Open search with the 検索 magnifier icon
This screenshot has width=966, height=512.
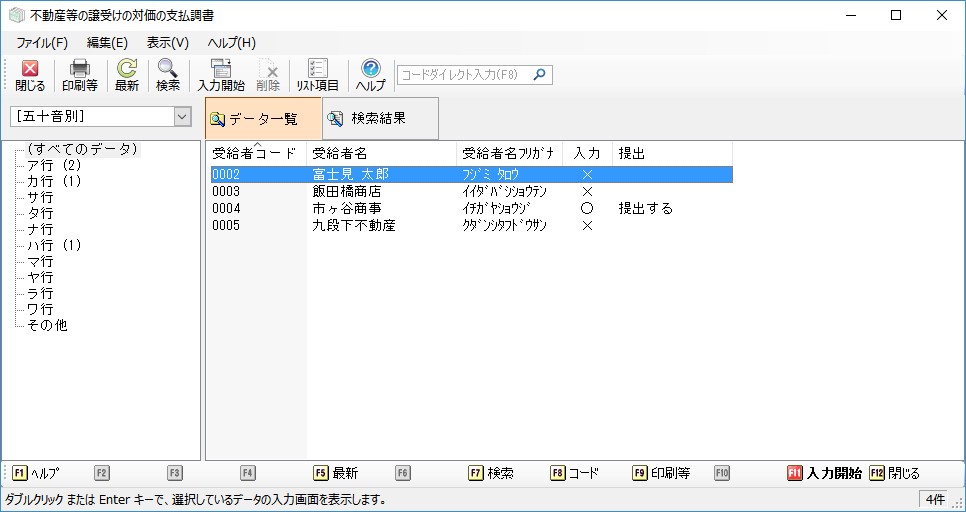(168, 75)
